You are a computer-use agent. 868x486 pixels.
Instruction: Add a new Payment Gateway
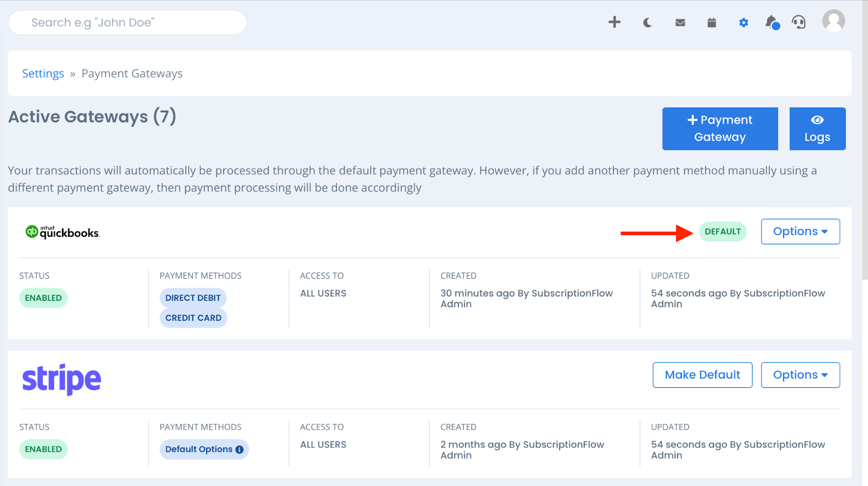(720, 129)
